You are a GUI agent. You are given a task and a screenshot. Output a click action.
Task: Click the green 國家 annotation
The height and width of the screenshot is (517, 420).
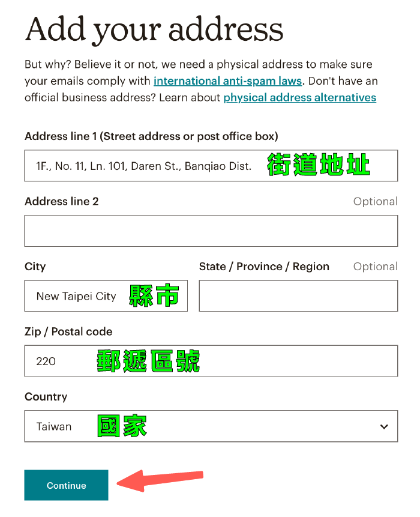coord(122,426)
